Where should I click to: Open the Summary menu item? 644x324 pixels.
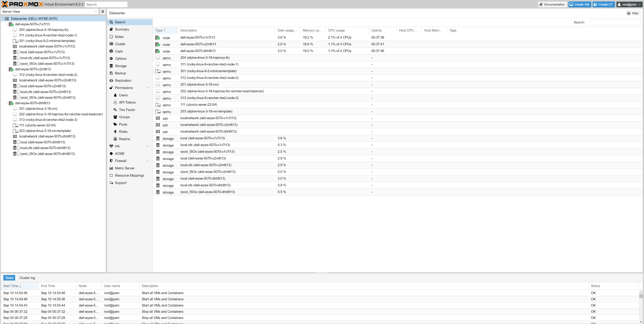click(122, 30)
